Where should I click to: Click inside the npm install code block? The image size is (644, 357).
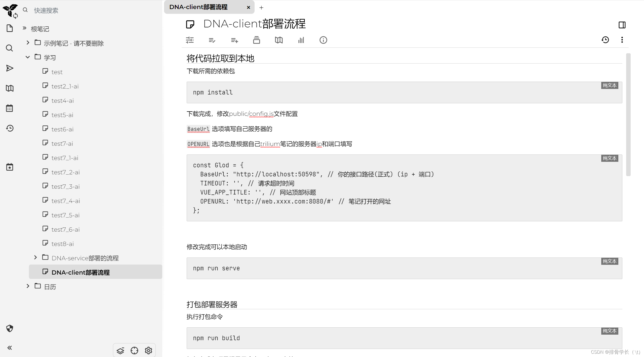[x=404, y=92]
